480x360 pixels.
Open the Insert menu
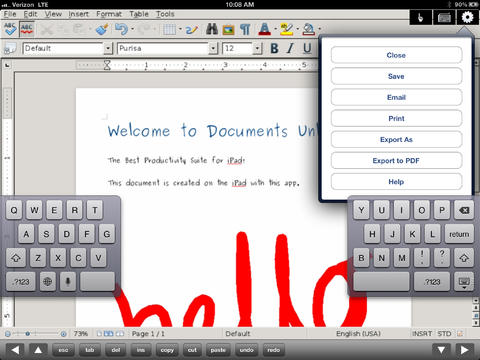point(79,14)
